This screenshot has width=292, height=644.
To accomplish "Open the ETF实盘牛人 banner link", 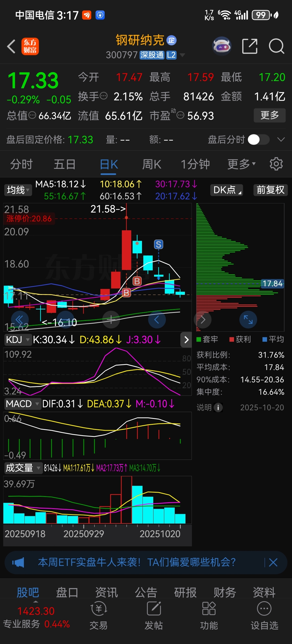I will (x=137, y=562).
